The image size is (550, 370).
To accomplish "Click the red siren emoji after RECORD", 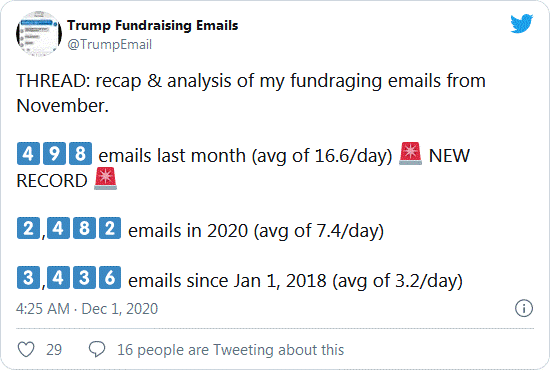I will 105,179.
